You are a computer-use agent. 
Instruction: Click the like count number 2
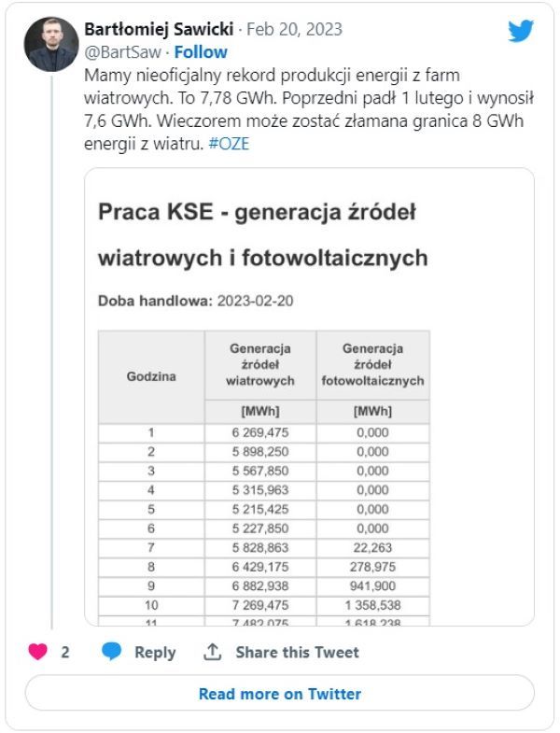[65, 653]
